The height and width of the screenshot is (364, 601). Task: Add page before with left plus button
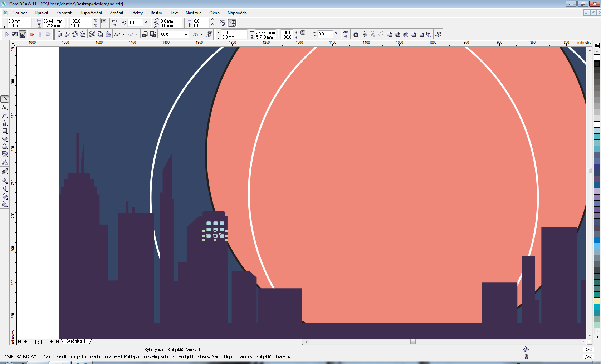[26, 341]
